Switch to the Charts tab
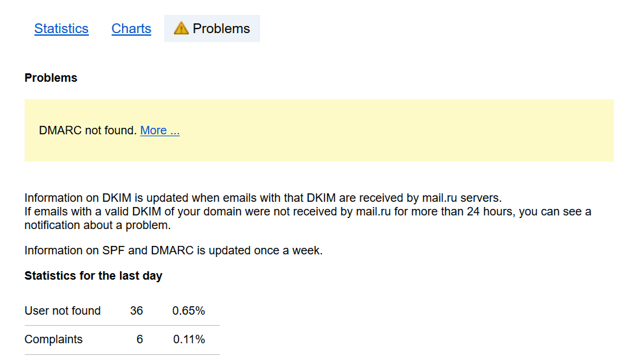Screen dimensions: 636x364 click(131, 29)
